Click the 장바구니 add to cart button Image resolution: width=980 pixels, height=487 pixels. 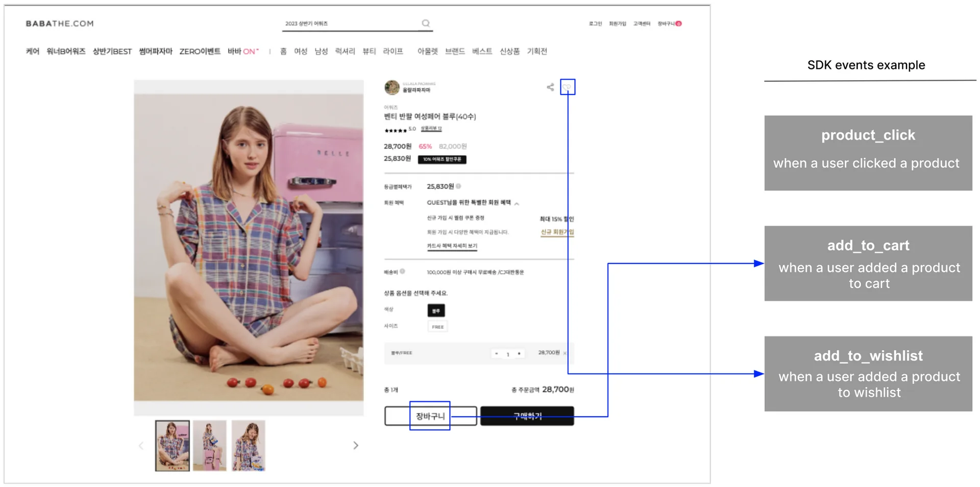click(430, 416)
